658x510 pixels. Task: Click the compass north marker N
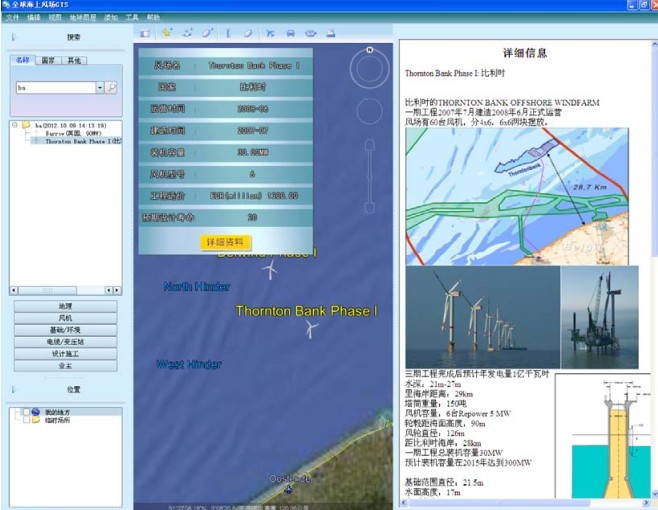(370, 50)
